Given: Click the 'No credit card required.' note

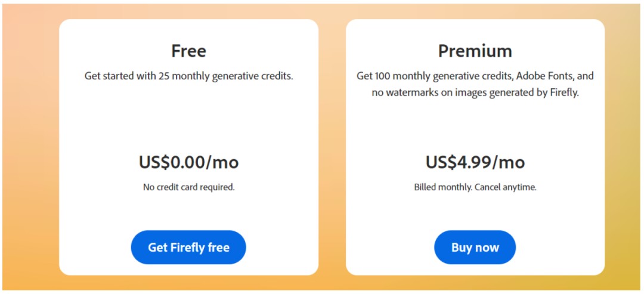Looking at the screenshot, I should [x=188, y=187].
